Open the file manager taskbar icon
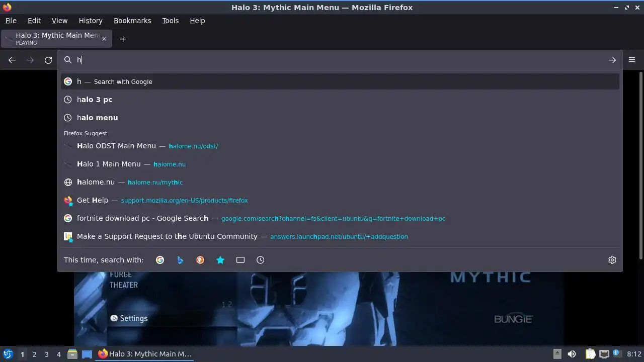Screen dimensions: 644x362 coord(72,354)
